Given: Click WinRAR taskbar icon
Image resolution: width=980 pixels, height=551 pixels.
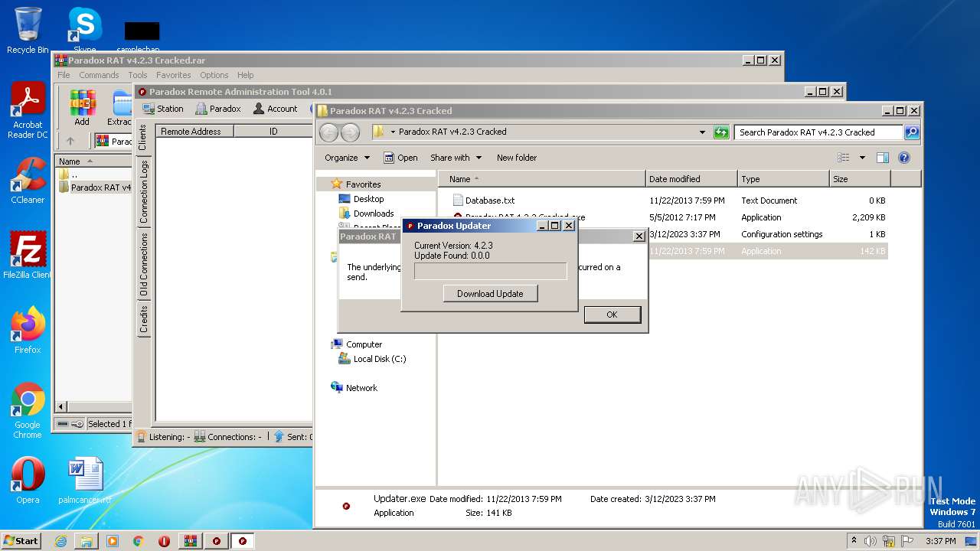Looking at the screenshot, I should 190,541.
